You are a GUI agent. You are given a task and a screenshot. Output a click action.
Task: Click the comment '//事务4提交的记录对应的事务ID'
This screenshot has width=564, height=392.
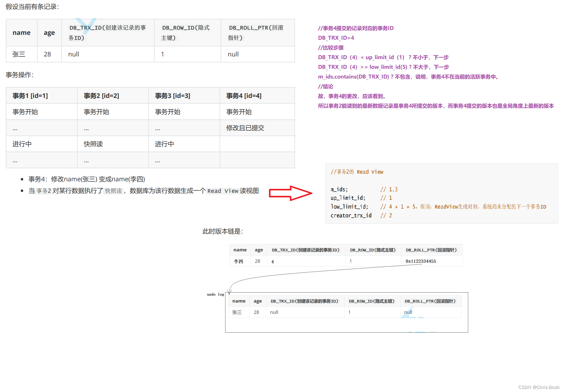coord(356,28)
